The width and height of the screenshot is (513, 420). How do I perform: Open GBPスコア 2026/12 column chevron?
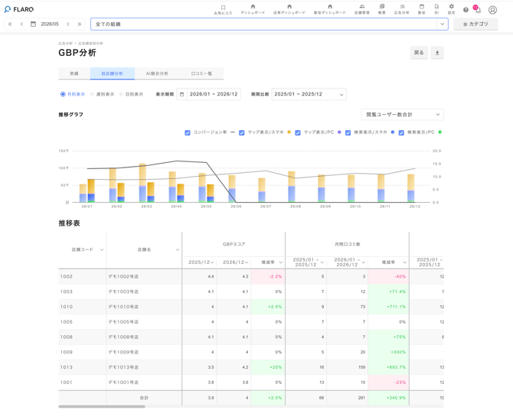click(247, 262)
